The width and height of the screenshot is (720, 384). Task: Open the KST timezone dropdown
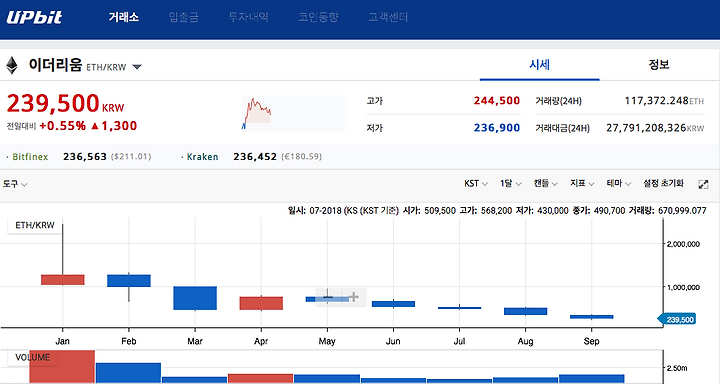point(476,184)
